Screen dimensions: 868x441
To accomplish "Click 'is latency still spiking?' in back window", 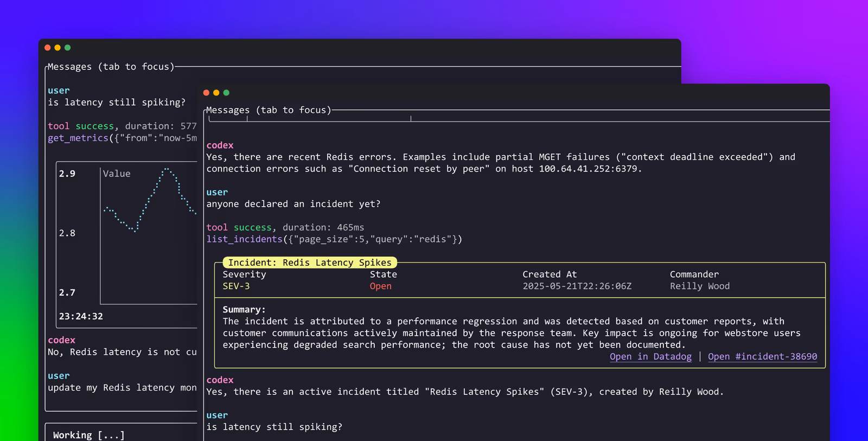I will (117, 103).
